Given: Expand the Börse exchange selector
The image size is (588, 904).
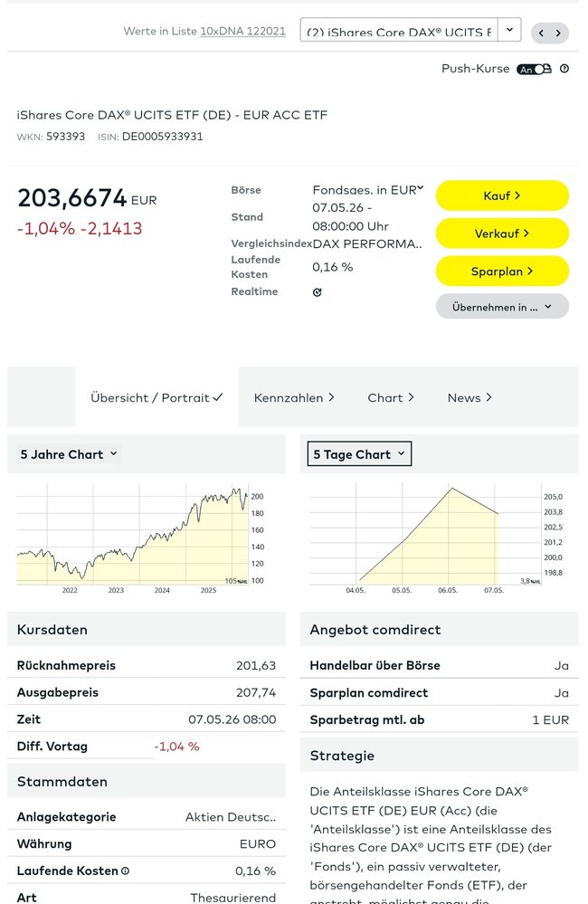Looking at the screenshot, I should [368, 189].
